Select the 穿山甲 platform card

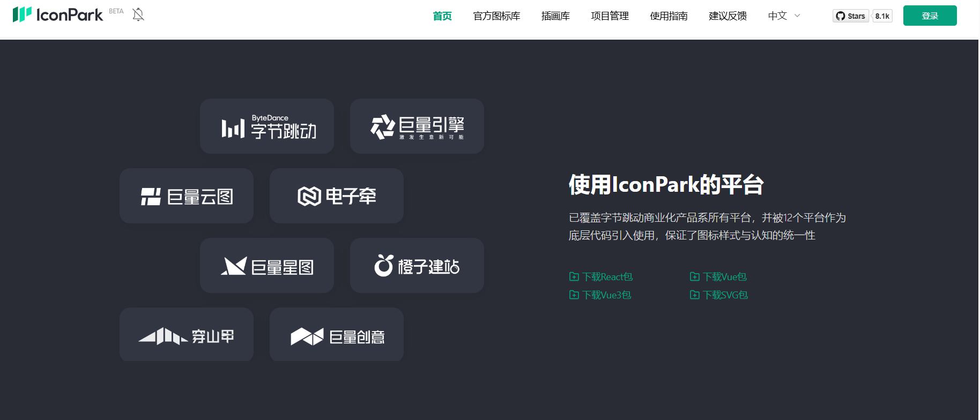pyautogui.click(x=187, y=334)
